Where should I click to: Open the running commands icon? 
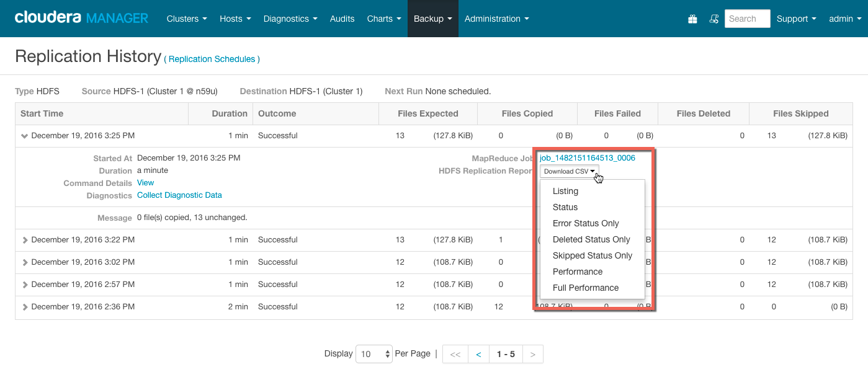tap(714, 19)
